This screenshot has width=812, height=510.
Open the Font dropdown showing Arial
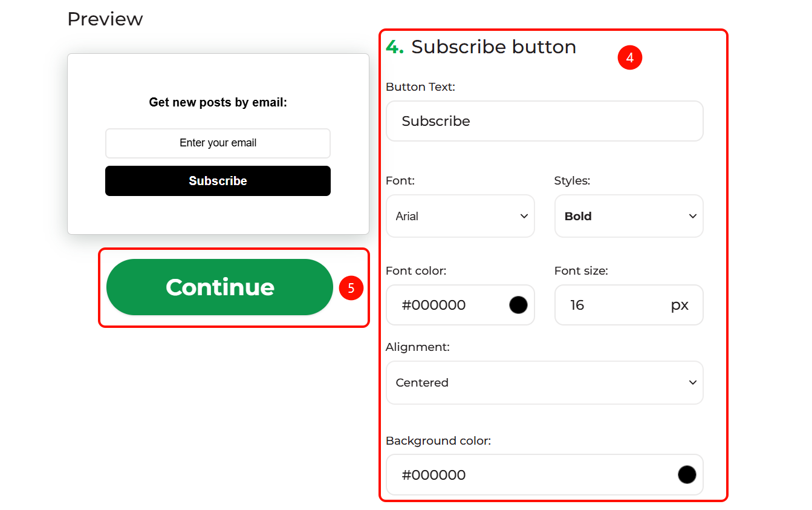[460, 216]
